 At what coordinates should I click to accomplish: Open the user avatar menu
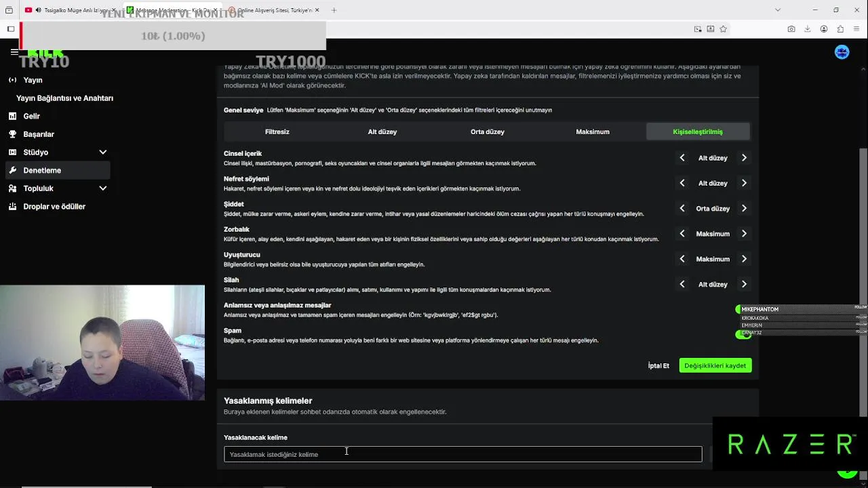coord(842,52)
